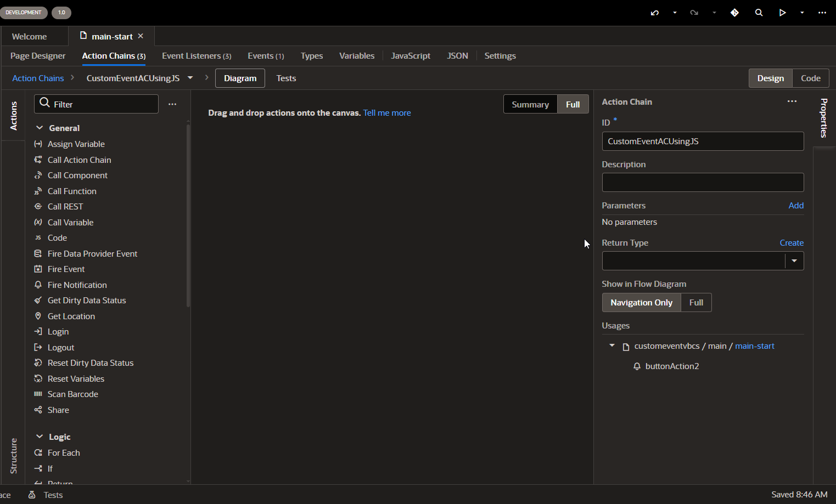This screenshot has width=836, height=504.
Task: Select the Fire Event action
Action: [66, 269]
